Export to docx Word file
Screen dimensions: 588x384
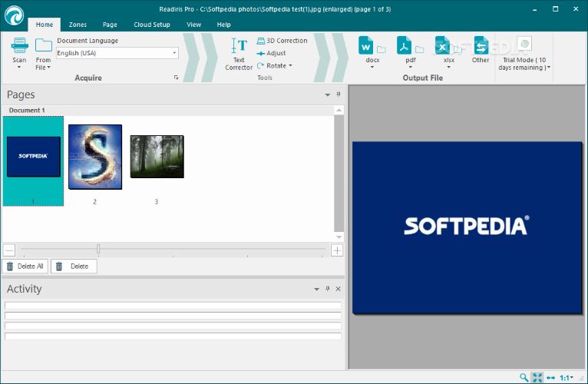pyautogui.click(x=366, y=45)
